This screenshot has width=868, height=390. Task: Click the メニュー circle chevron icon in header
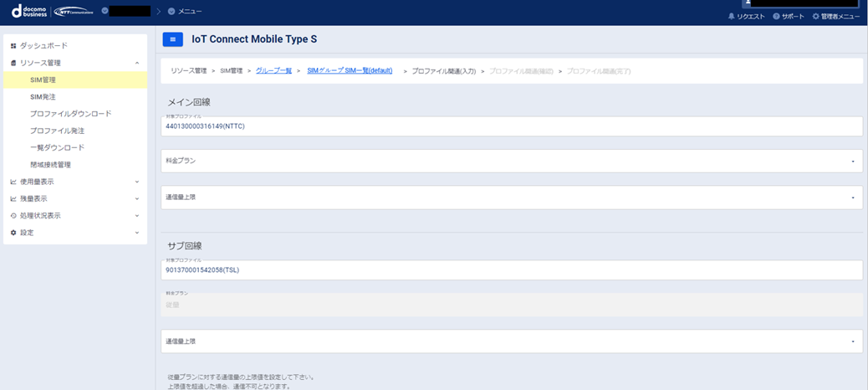click(x=171, y=11)
